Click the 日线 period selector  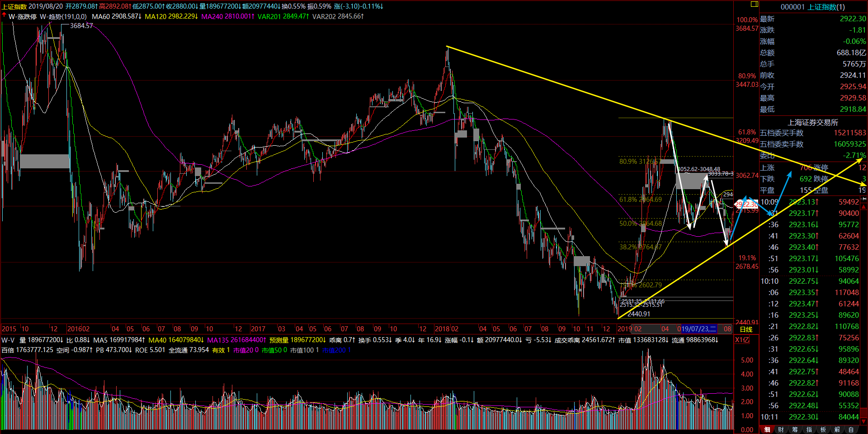tap(746, 329)
